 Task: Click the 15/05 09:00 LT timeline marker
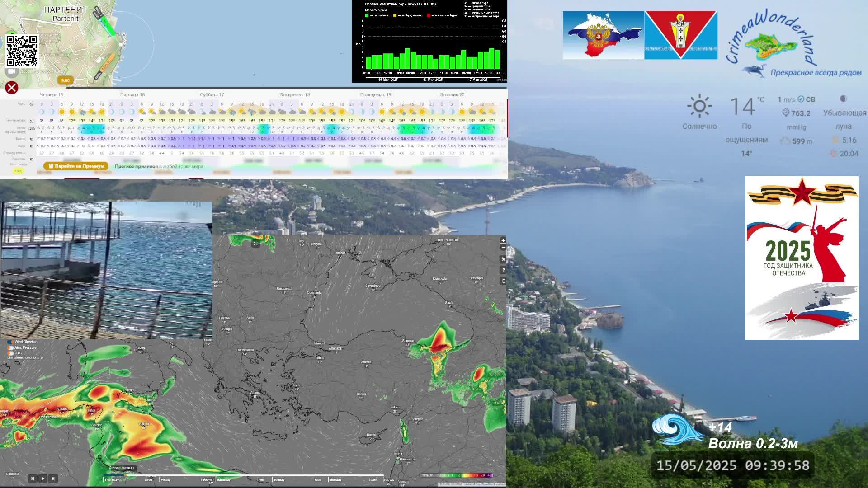click(123, 468)
